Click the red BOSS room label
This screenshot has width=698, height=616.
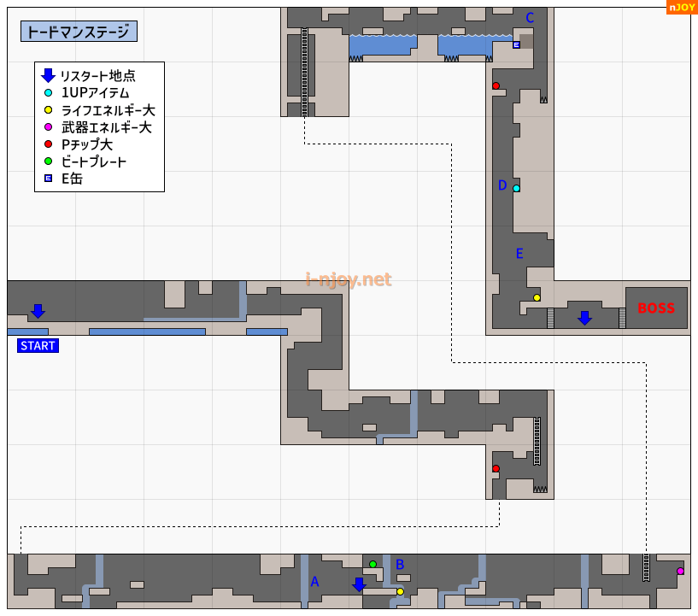point(656,308)
